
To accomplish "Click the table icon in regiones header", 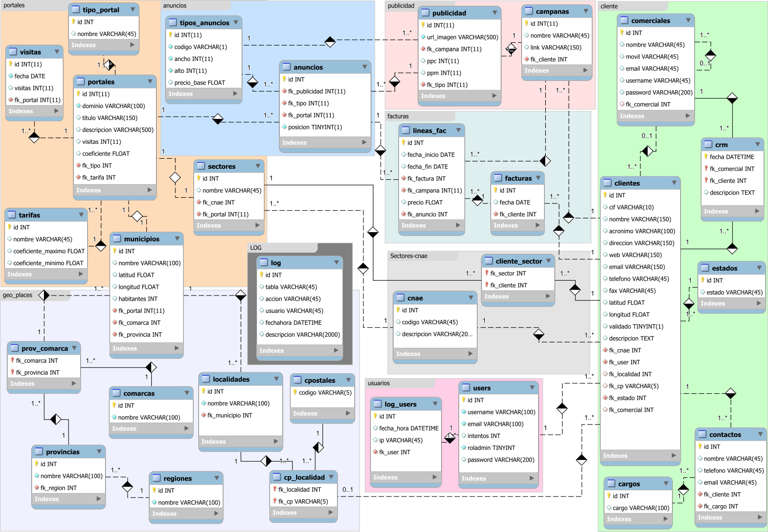I will (156, 478).
